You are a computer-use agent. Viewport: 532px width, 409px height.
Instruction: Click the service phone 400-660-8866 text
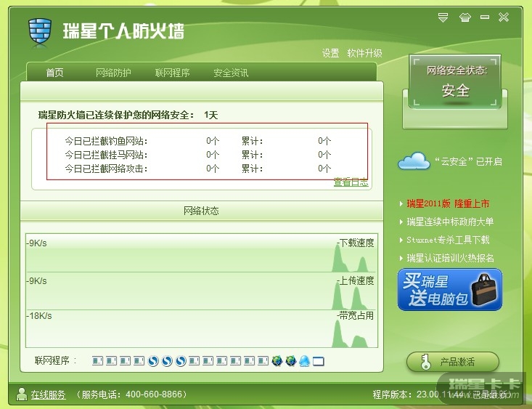point(131,394)
